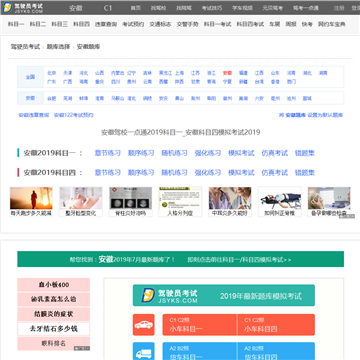Open the 考试技巧 item in top navigation
The height and width of the screenshot is (360, 360).
[212, 8]
